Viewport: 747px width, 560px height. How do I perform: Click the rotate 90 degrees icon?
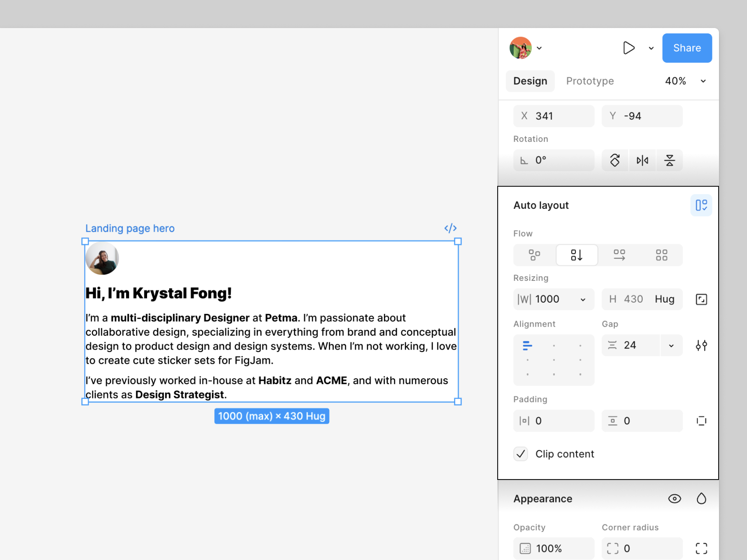click(x=615, y=160)
